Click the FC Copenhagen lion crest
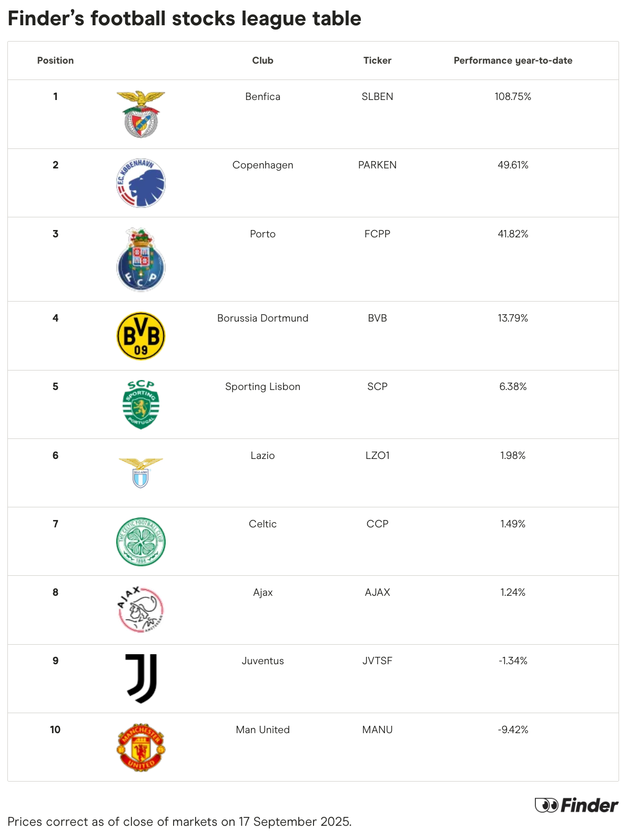 [141, 183]
